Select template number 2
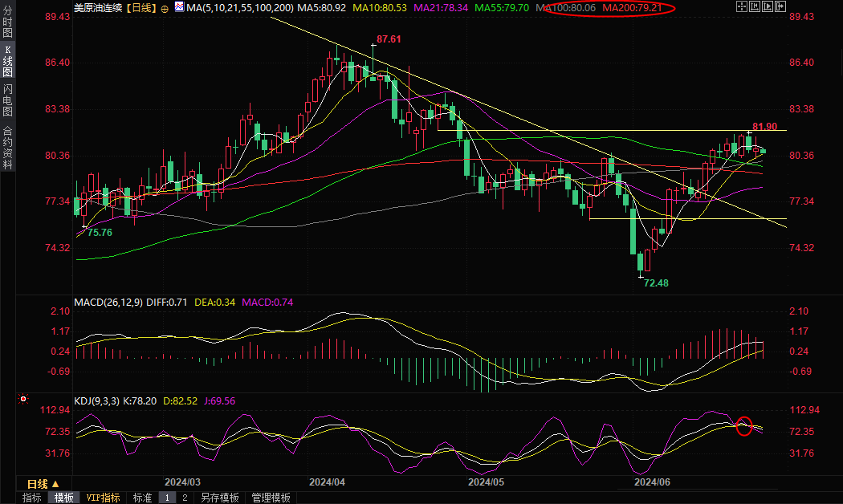This screenshot has height=504, width=843. pyautogui.click(x=184, y=498)
